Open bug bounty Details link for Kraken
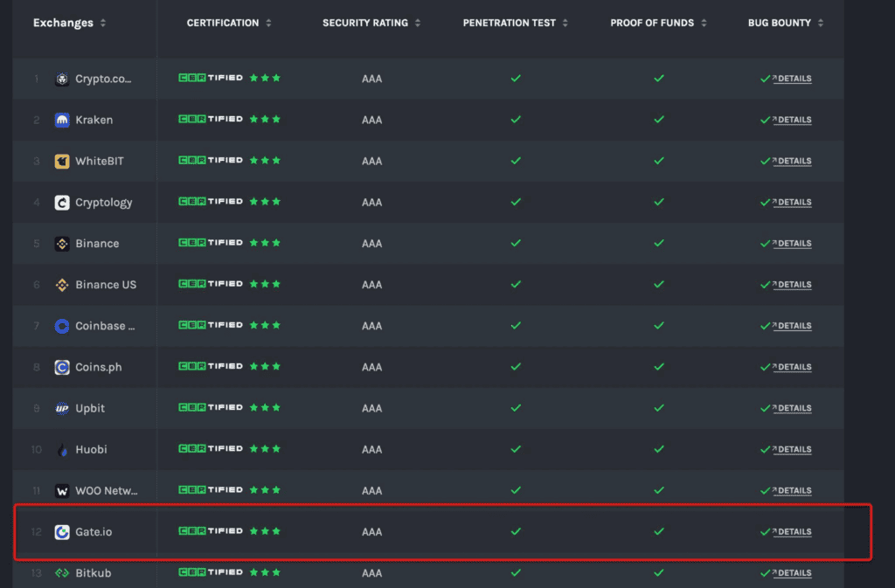This screenshot has height=588, width=895. coord(792,120)
